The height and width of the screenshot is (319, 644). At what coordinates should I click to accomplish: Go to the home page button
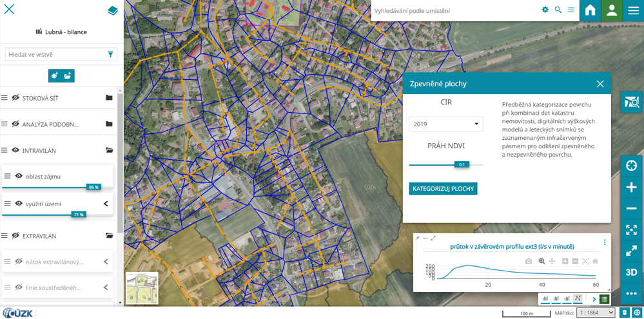click(x=590, y=10)
